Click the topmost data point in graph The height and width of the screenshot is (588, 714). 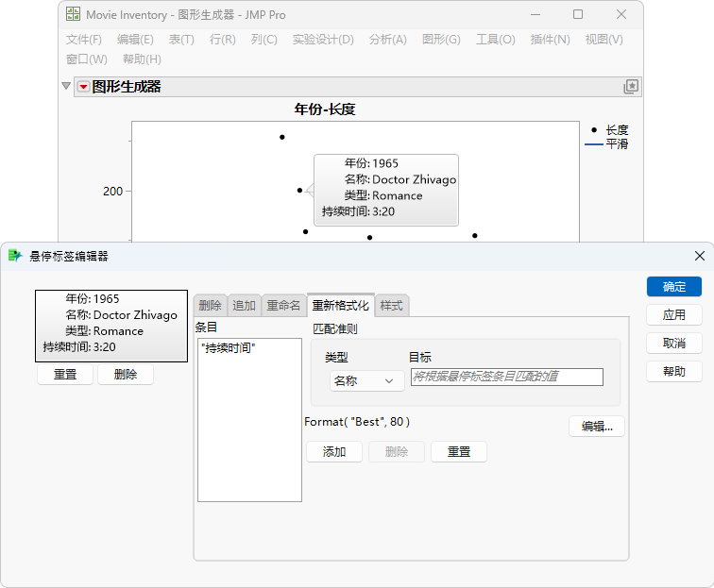(x=282, y=137)
